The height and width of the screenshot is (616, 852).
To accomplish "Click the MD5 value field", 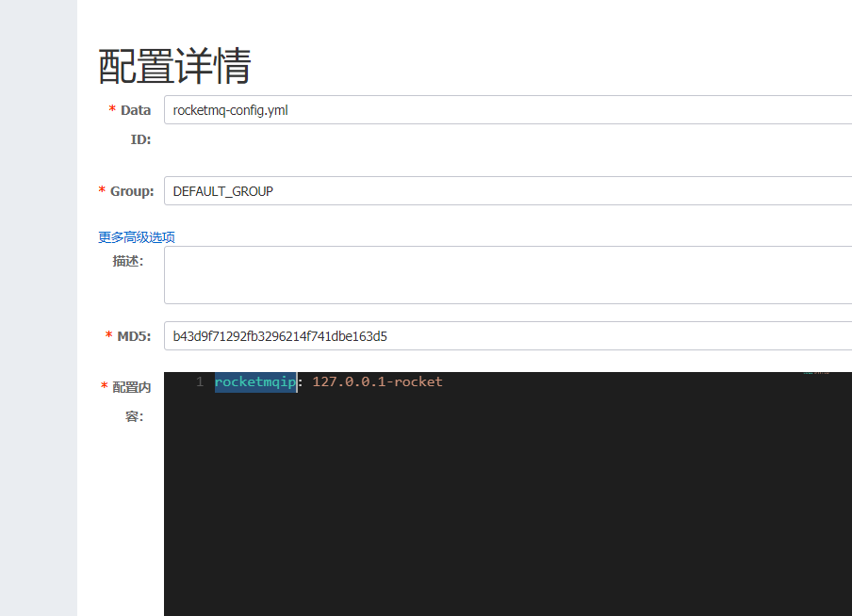I will pyautogui.click(x=508, y=335).
